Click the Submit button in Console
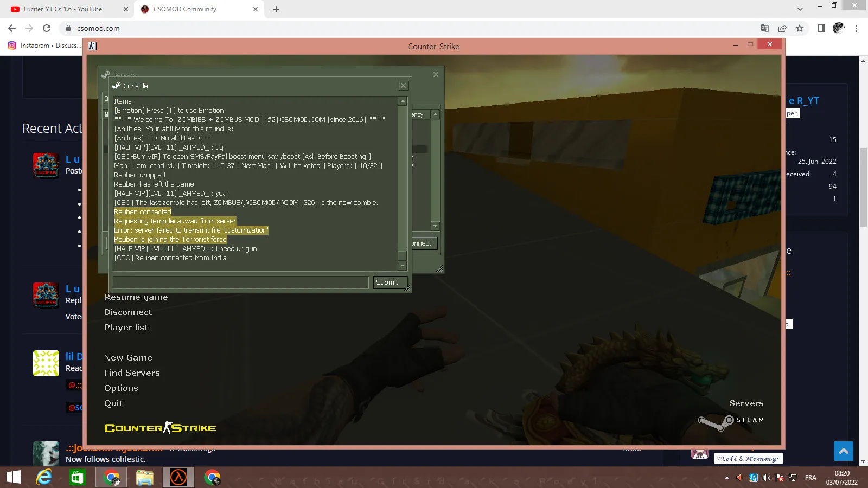Screen dimensions: 868x488 [387, 282]
